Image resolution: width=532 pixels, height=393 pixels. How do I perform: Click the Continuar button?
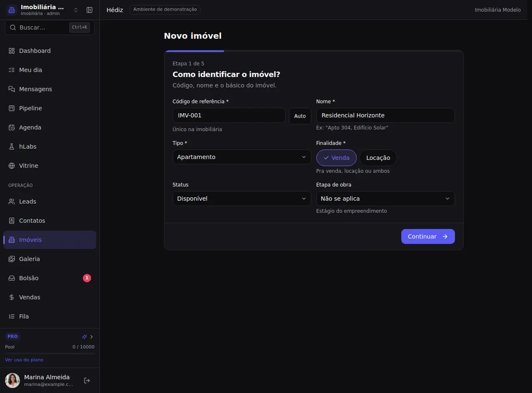(x=428, y=236)
